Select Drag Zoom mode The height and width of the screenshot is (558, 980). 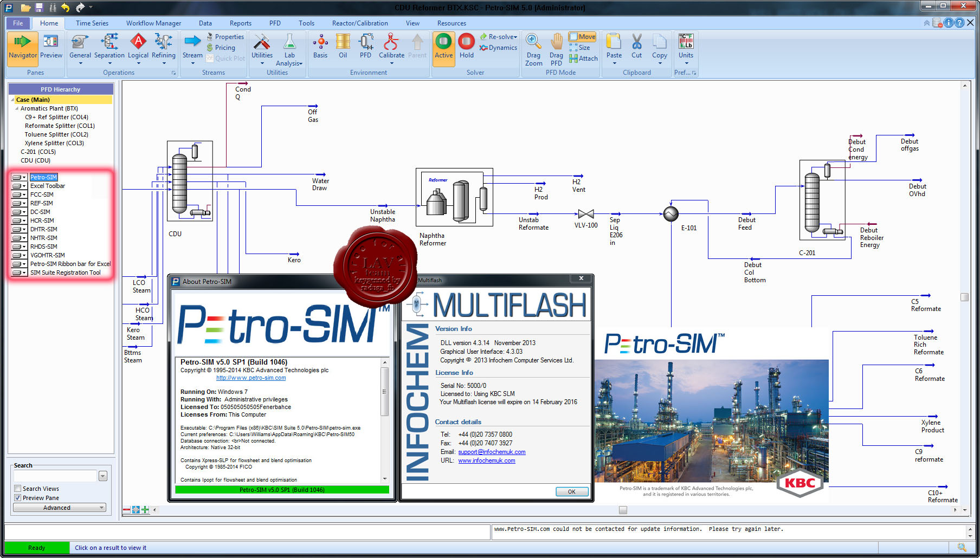tap(533, 50)
